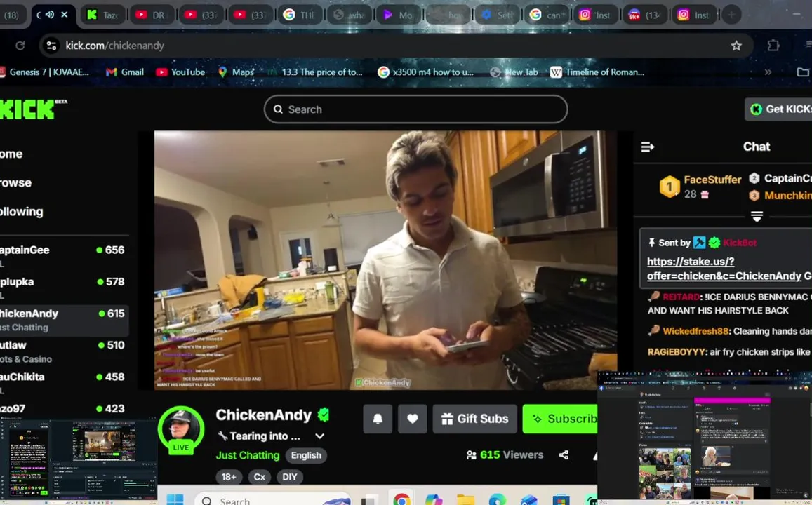Click the Cx tag
812x505 pixels.
(260, 476)
